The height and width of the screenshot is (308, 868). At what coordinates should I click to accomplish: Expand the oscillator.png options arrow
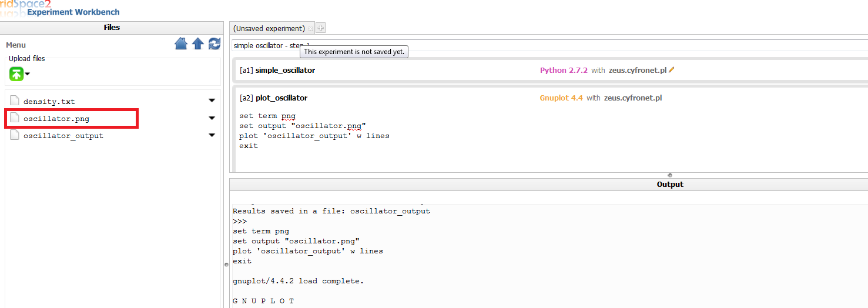click(212, 118)
